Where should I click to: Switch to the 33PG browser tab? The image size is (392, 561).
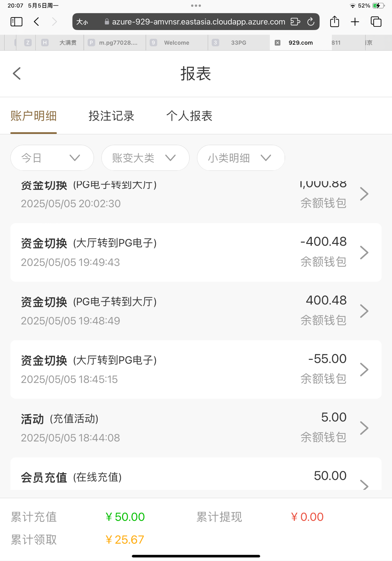(238, 43)
